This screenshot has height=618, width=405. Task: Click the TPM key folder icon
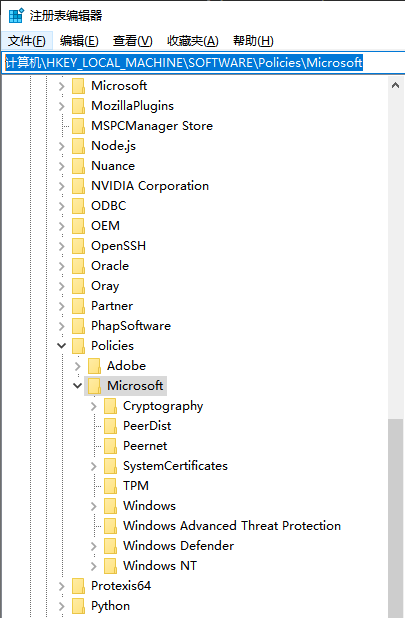pyautogui.click(x=110, y=486)
